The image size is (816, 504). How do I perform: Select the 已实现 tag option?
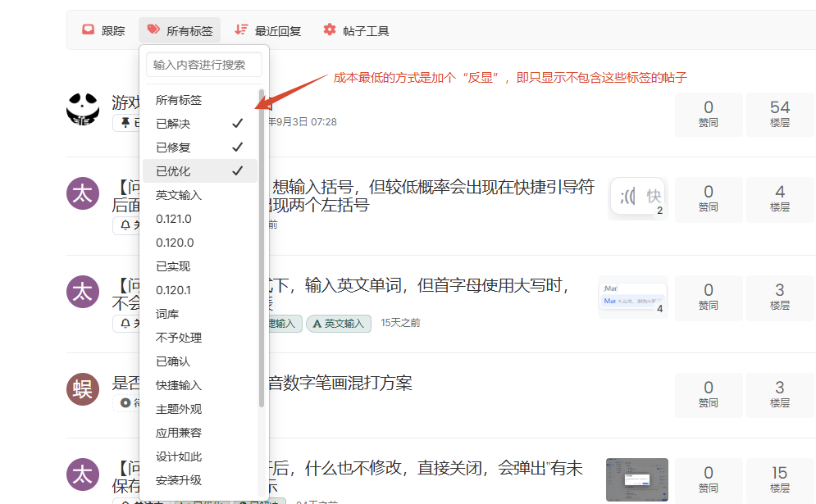(200, 266)
